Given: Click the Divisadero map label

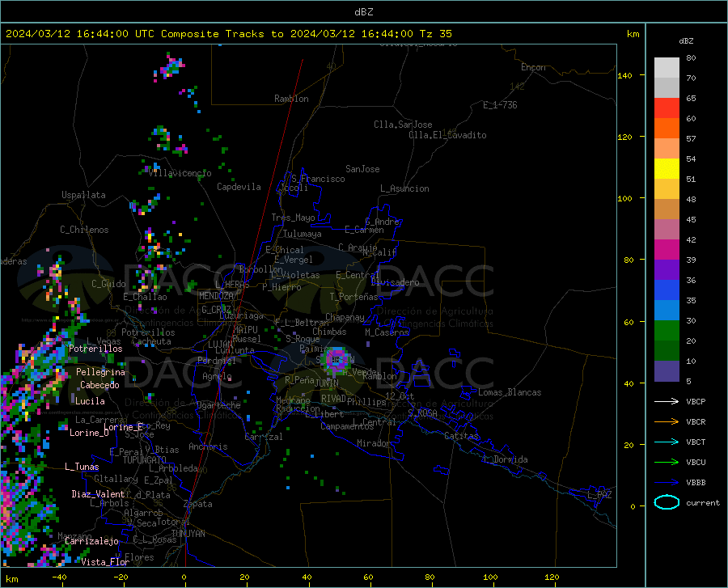Looking at the screenshot, I should point(395,282).
